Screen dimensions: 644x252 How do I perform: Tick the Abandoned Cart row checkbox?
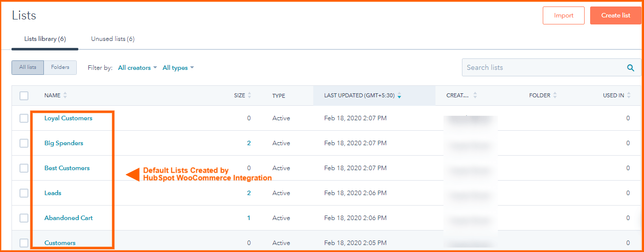tap(24, 218)
